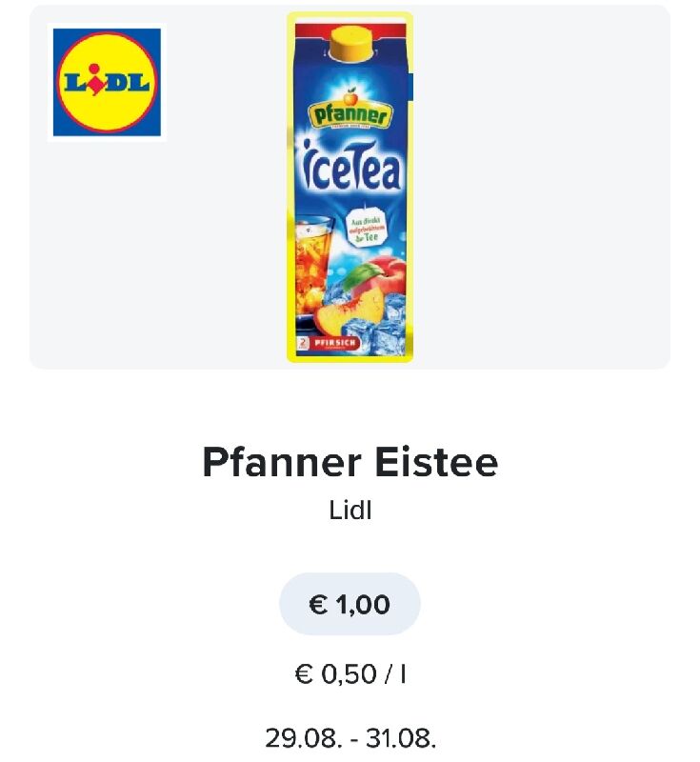Tap the € 1,00 price pill

tap(350, 604)
